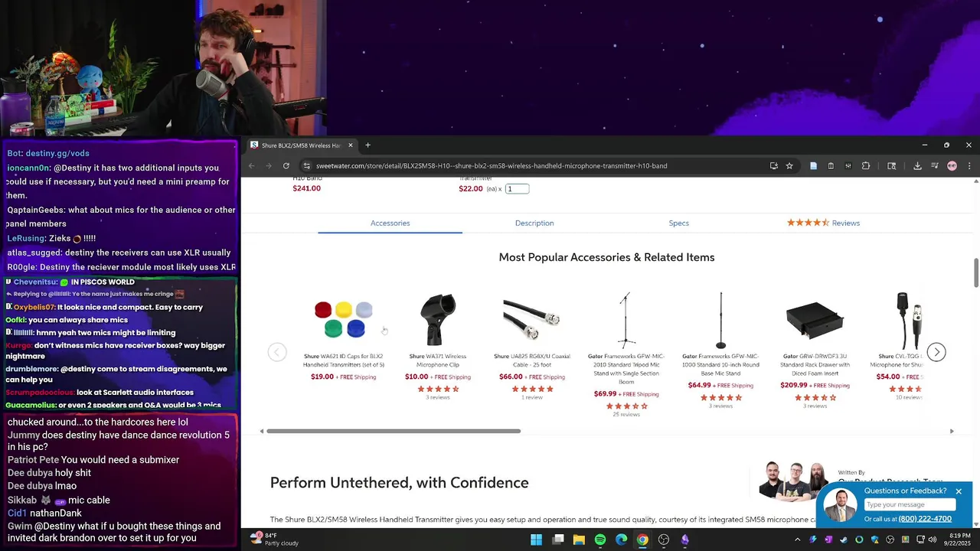Show hidden system tray icons
The image size is (980, 551).
click(798, 540)
